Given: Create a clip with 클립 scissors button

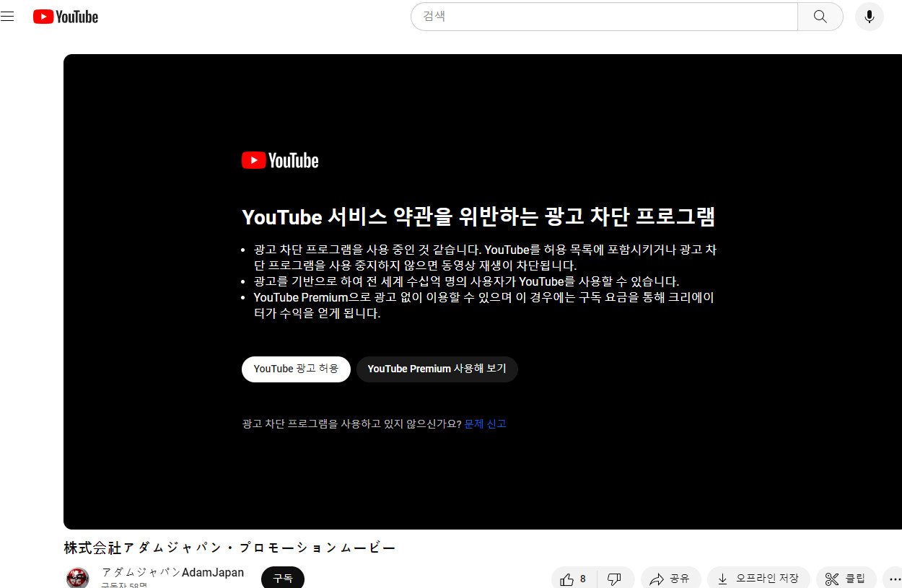Looking at the screenshot, I should click(x=846, y=579).
